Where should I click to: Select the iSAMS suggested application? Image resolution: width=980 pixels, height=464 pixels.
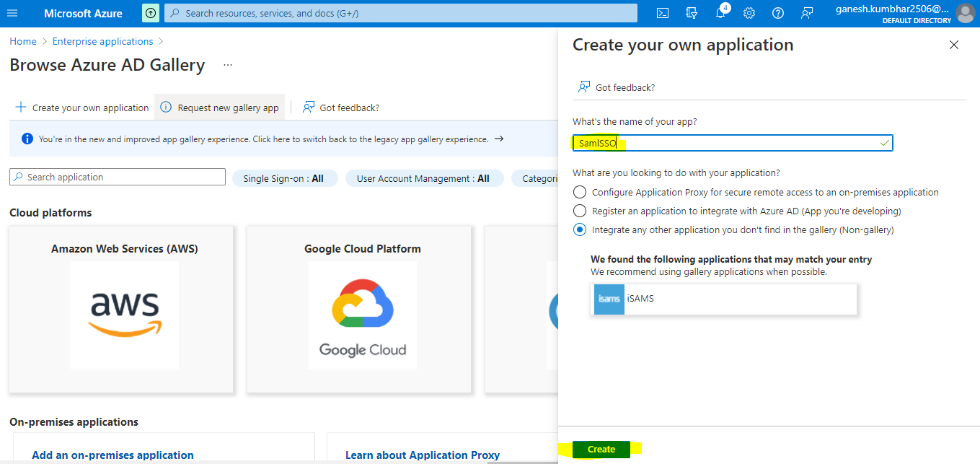[723, 299]
